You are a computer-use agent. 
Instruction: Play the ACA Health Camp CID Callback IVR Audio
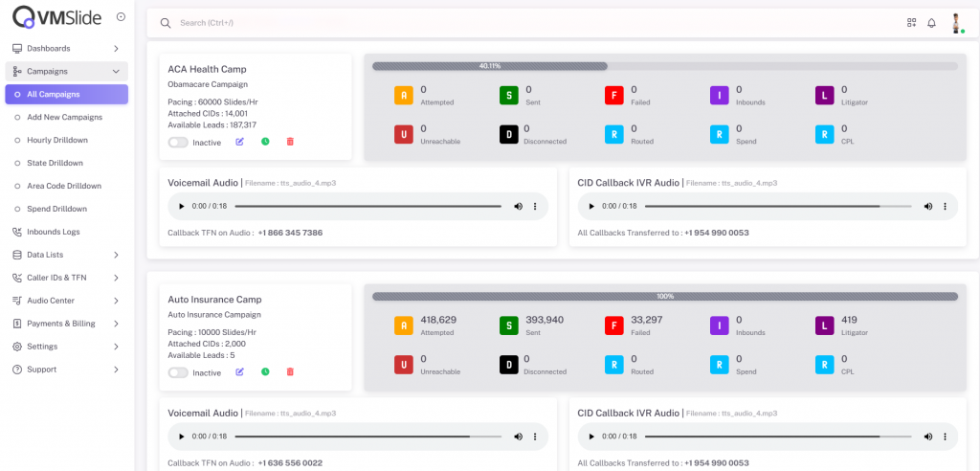click(x=590, y=206)
